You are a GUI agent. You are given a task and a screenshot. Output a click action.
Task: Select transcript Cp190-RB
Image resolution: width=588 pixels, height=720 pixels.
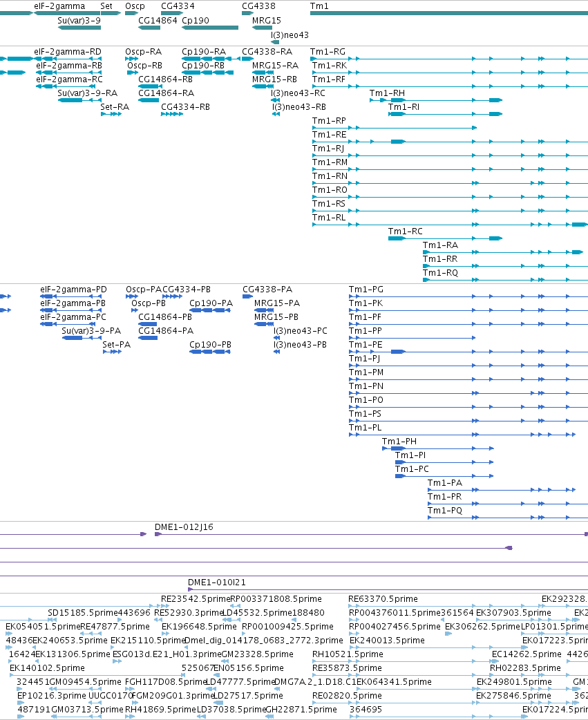click(203, 66)
